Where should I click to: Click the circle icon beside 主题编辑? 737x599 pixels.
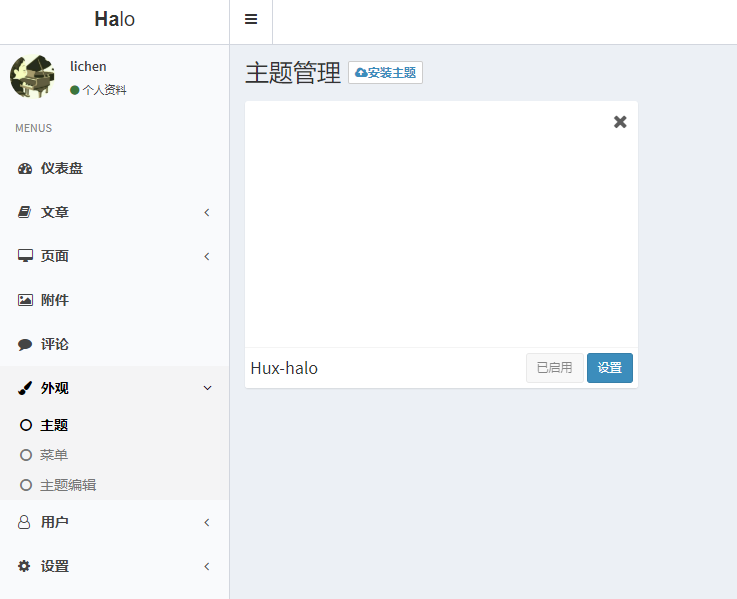point(26,485)
